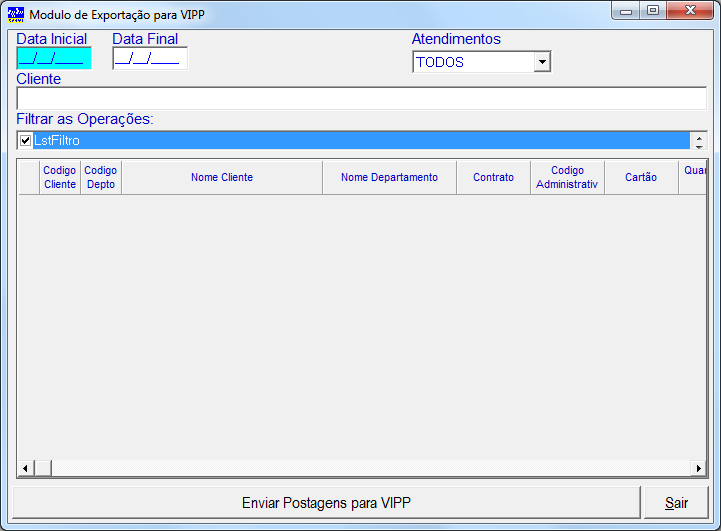Close the Modulo de Exportação window

click(x=690, y=11)
